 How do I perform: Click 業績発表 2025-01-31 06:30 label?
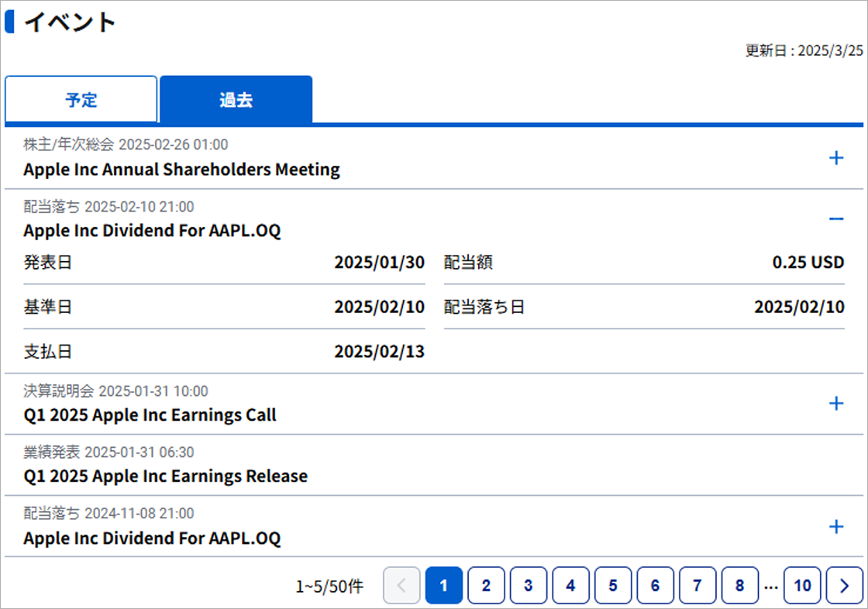pos(108,452)
